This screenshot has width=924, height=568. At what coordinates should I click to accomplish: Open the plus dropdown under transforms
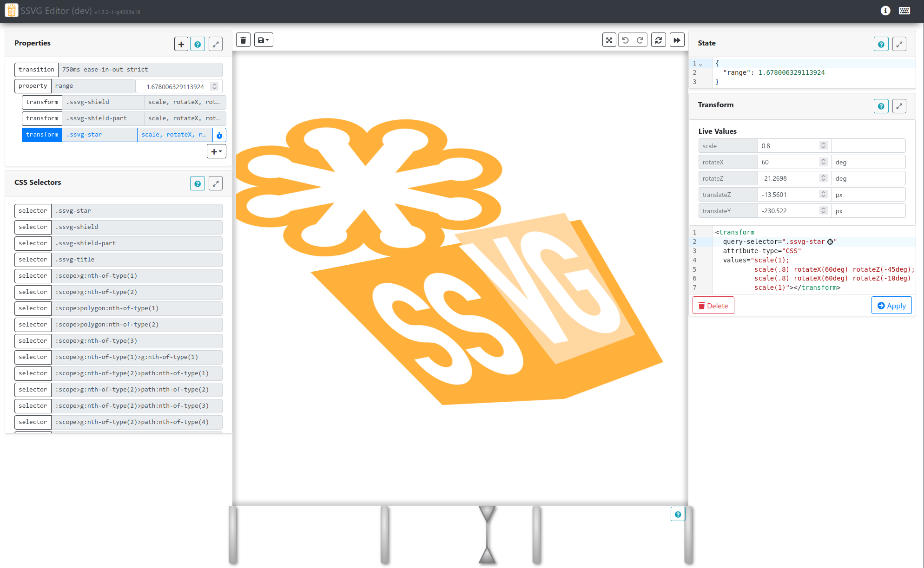[x=217, y=151]
